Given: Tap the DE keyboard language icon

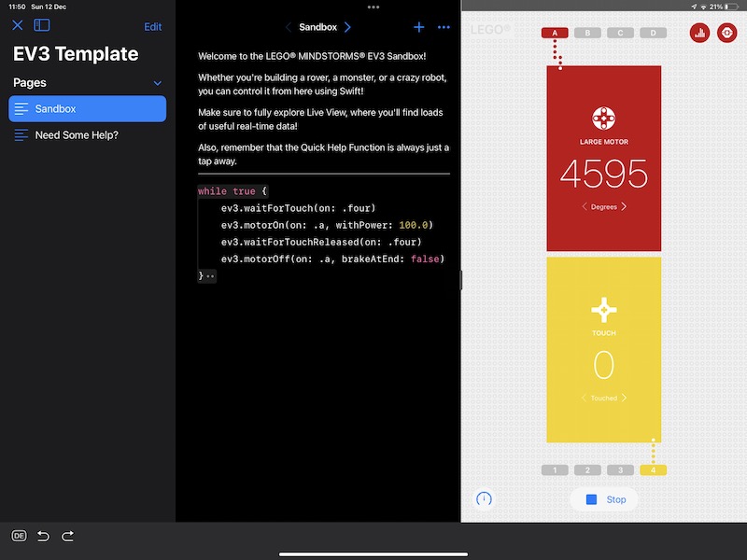Looking at the screenshot, I should click(19, 536).
